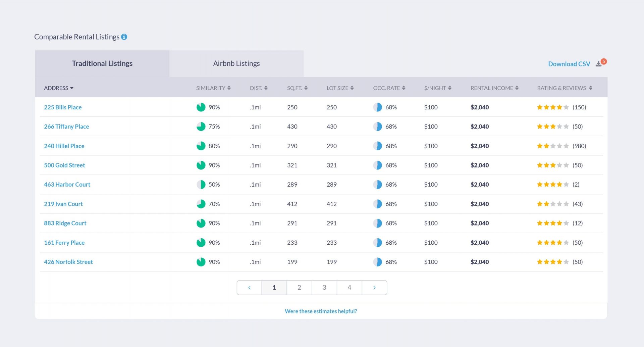This screenshot has width=644, height=347.
Task: Click the star rating for 463 Harbor Court
Action: tap(552, 184)
